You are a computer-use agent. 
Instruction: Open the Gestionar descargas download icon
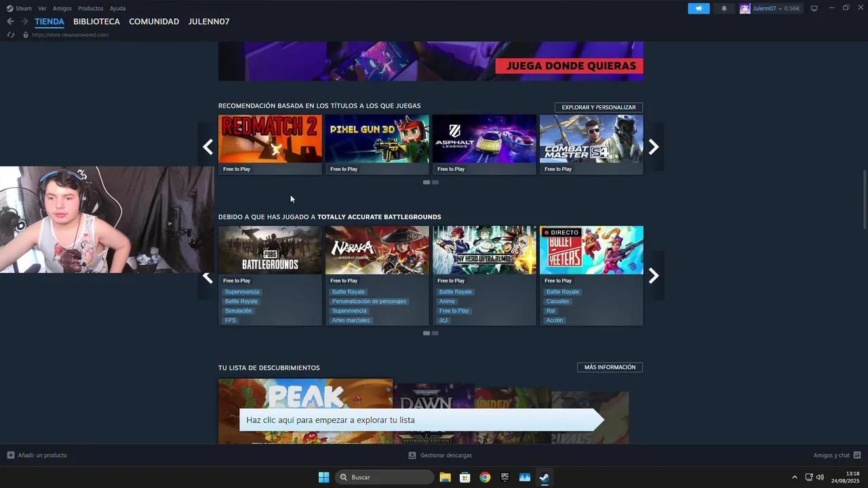pos(412,455)
